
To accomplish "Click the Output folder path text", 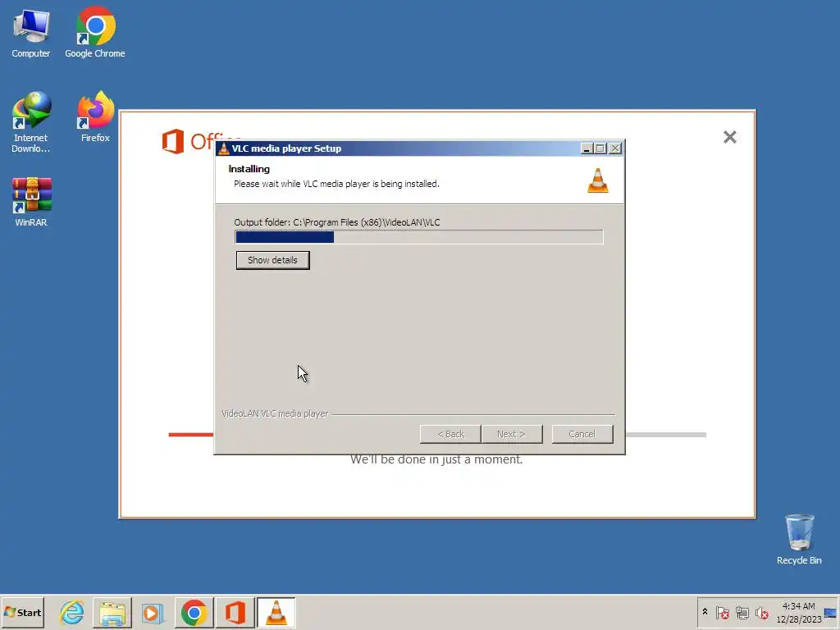I will [337, 222].
